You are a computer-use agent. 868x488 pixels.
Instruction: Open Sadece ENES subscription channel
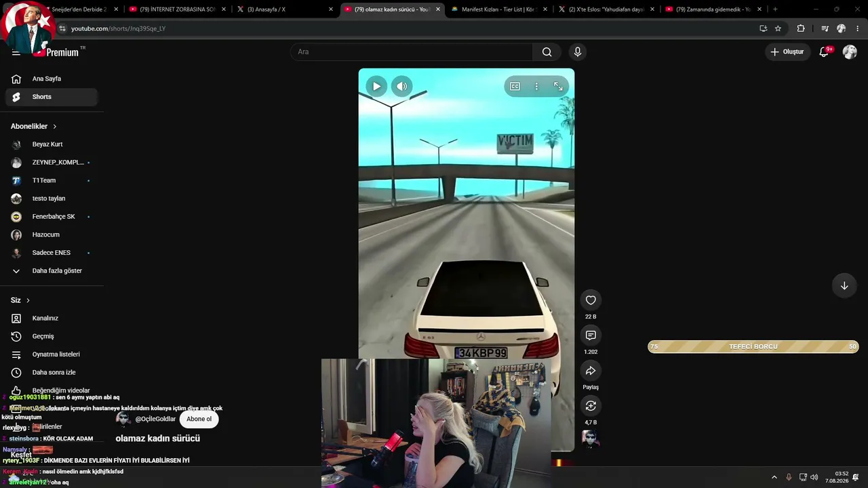click(52, 253)
